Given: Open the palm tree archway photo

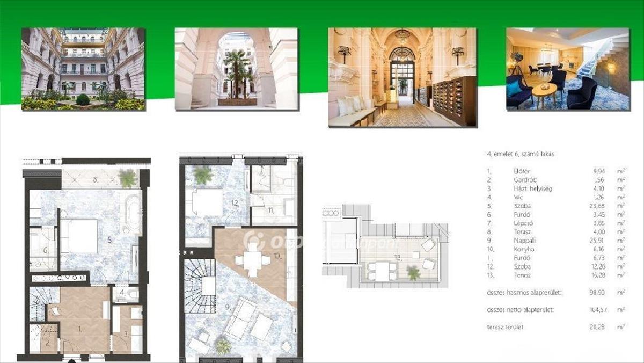Looking at the screenshot, I should (237, 69).
